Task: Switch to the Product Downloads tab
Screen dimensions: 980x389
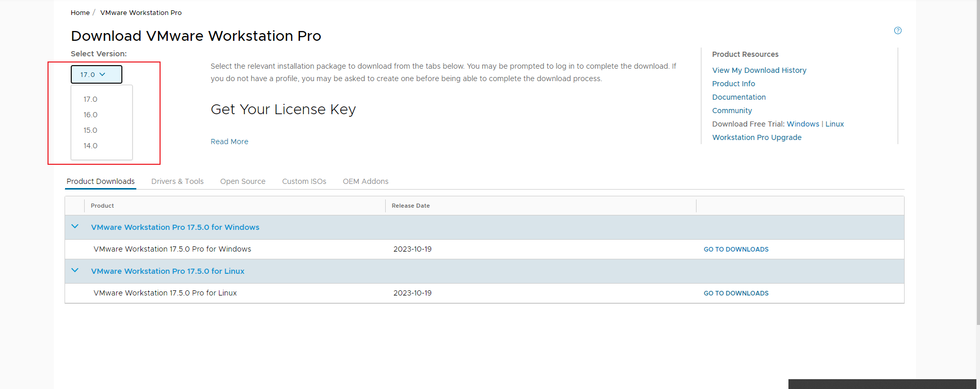Action: click(x=101, y=181)
